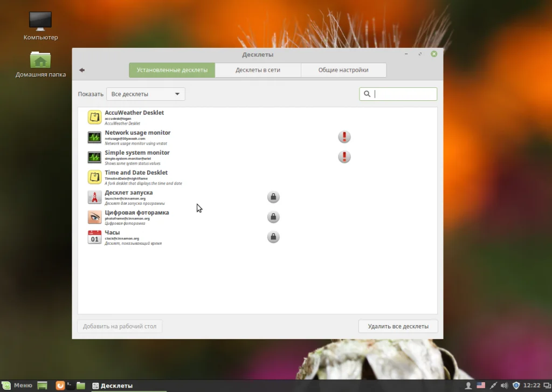The height and width of the screenshot is (392, 552).
Task: Click 'A fork desklet that displays the time and date'
Action: pos(143,183)
